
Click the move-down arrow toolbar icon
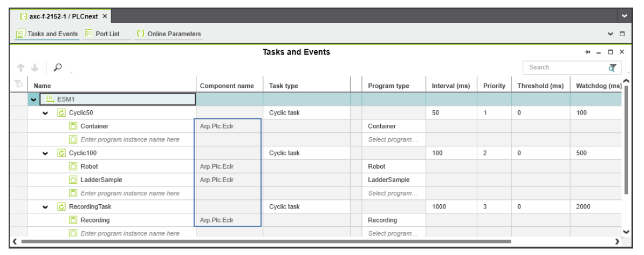click(35, 68)
